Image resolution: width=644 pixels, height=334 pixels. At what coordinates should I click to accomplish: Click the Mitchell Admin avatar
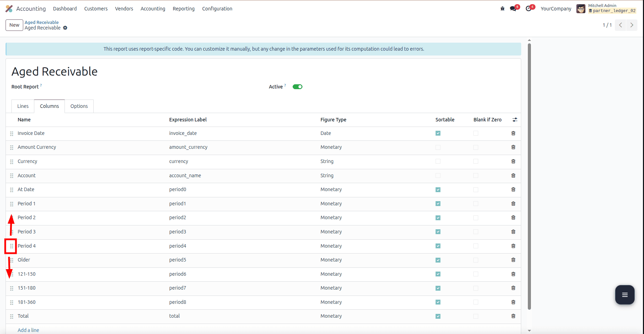[581, 9]
